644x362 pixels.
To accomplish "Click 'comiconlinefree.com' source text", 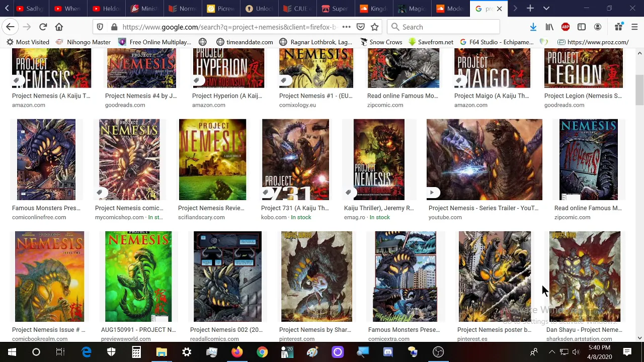I will click(39, 217).
